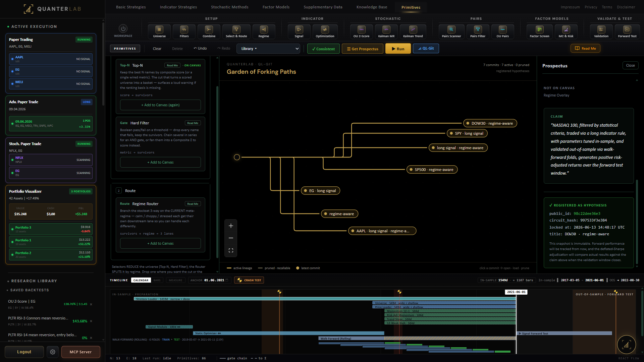Select the Forward Test tool
The height and width of the screenshot is (362, 644).
627,32
